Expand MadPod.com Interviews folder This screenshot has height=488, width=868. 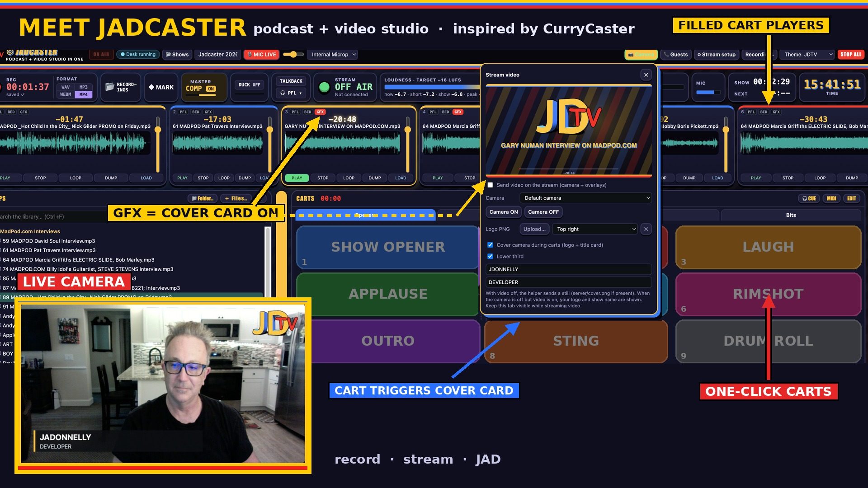pyautogui.click(x=30, y=231)
